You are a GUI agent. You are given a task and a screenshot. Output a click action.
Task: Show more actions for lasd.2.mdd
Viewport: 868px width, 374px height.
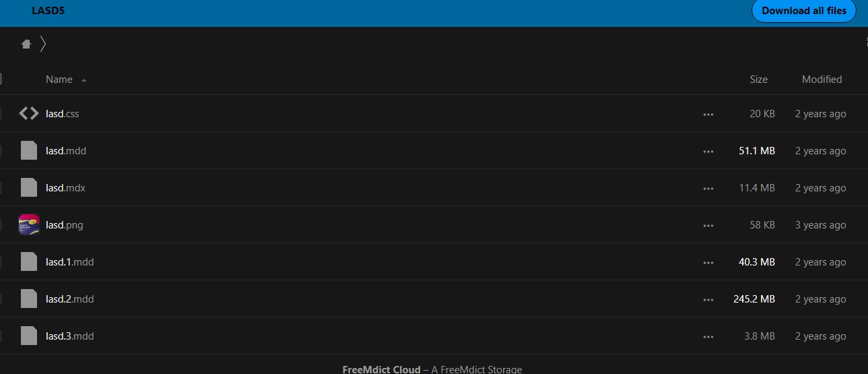(x=708, y=300)
